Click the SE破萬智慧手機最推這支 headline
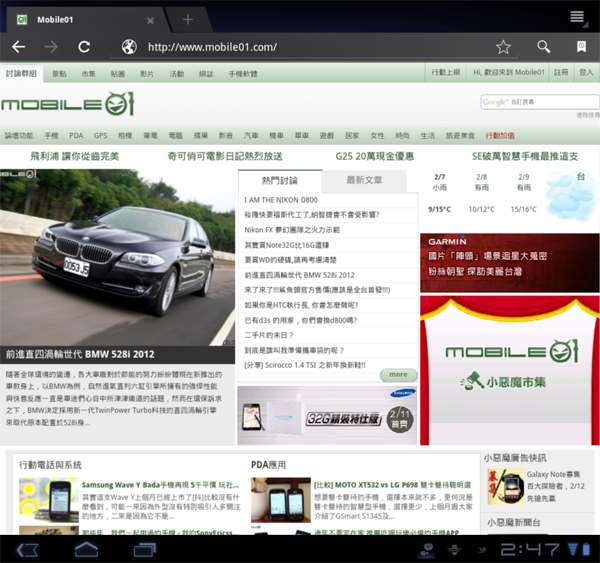The height and width of the screenshot is (563, 600). pyautogui.click(x=525, y=156)
